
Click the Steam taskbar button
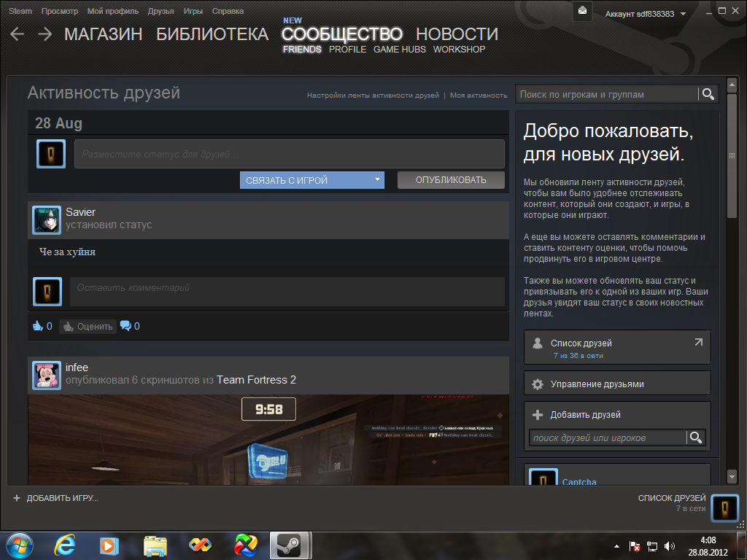(x=289, y=545)
